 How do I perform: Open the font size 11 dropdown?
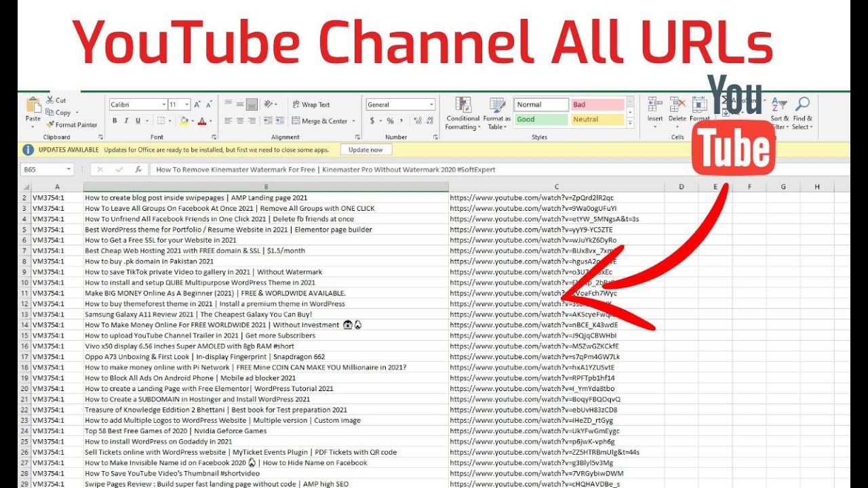(187, 104)
